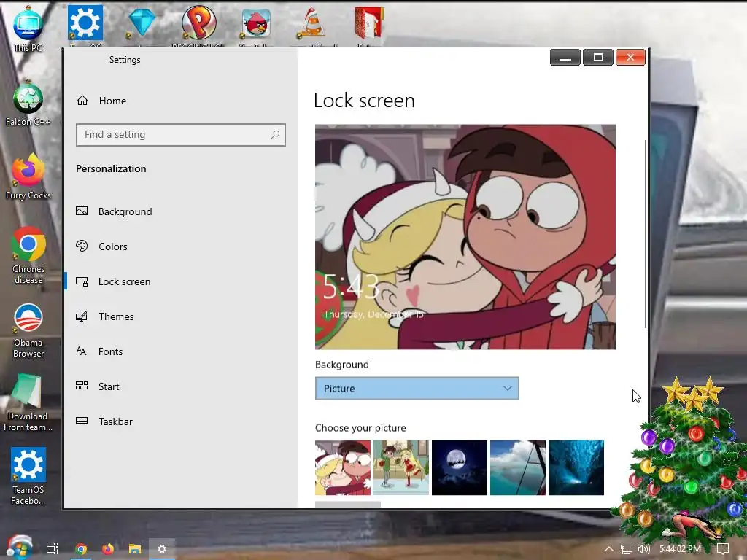Close the Settings window

630,58
